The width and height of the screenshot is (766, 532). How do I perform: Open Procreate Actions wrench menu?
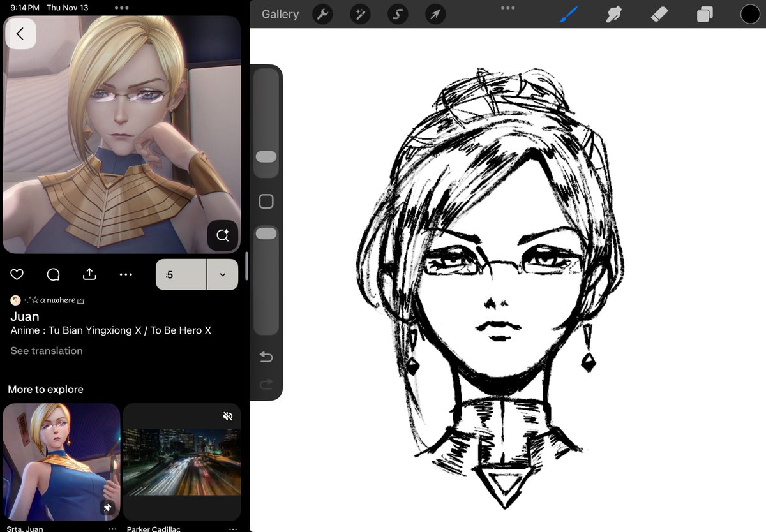point(323,14)
